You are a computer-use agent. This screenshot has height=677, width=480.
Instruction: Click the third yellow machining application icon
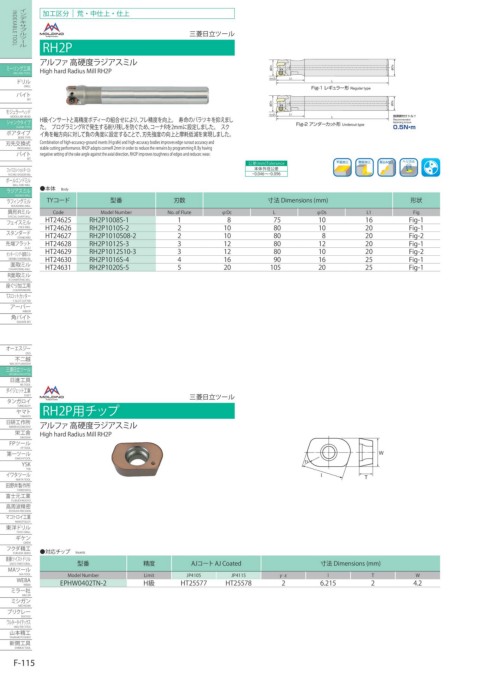point(386,167)
